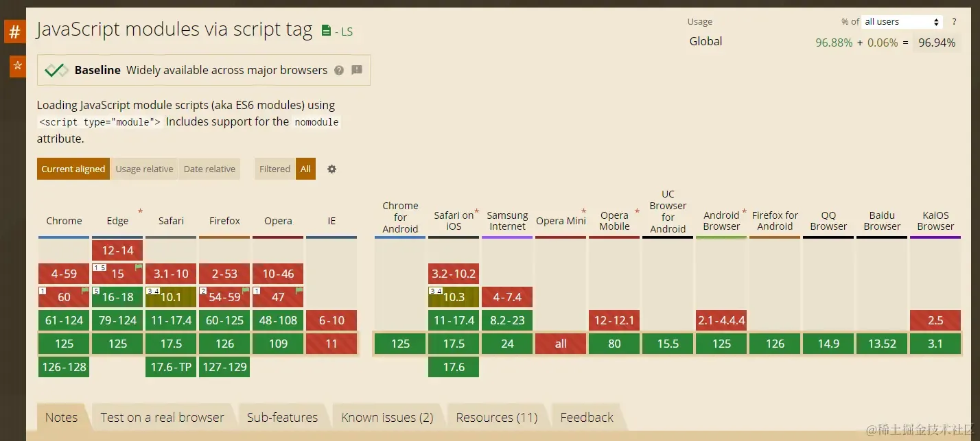Screen dimensions: 980x441
Task: Click the hash permalink icon
Action: [14, 32]
